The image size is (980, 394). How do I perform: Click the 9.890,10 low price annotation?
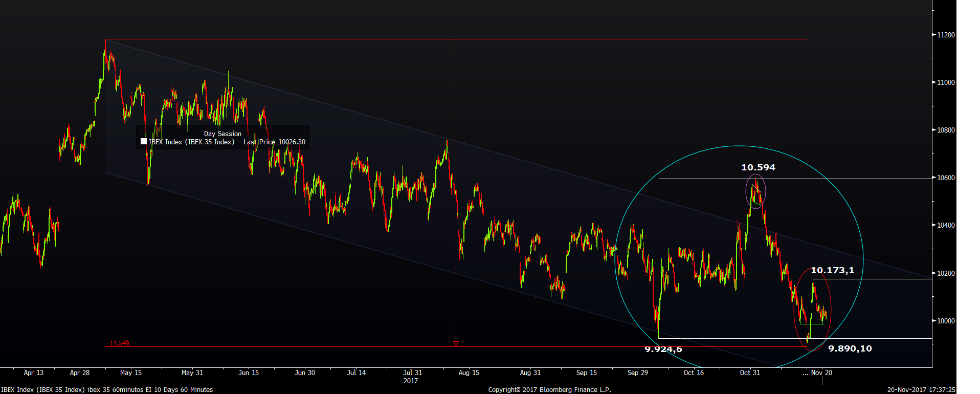[x=850, y=348]
